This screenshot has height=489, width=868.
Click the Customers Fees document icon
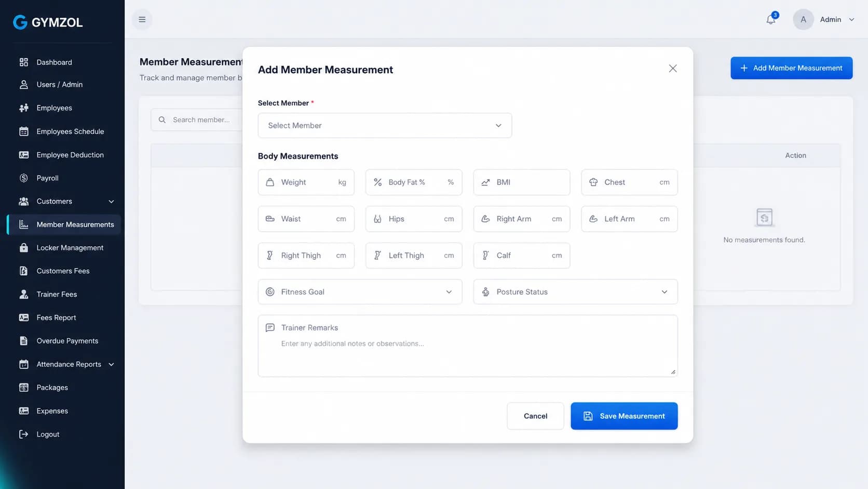tap(24, 271)
